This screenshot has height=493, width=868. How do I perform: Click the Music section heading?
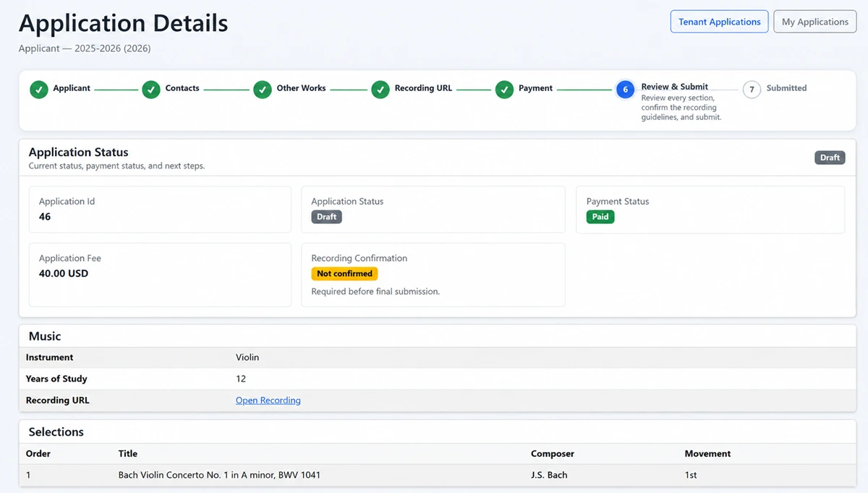tap(45, 336)
